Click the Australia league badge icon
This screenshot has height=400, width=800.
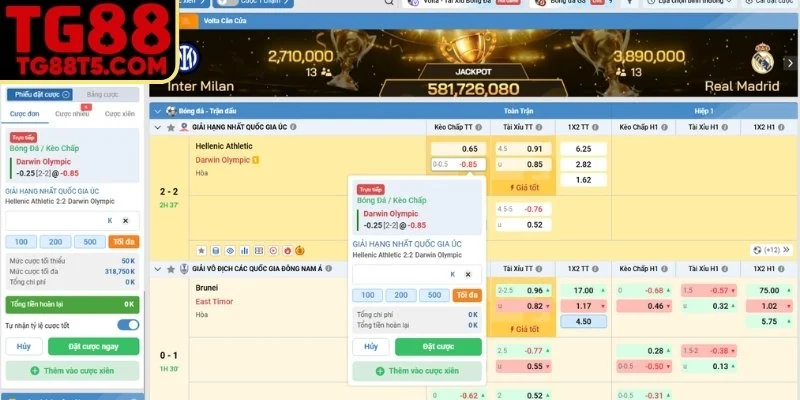coord(184,127)
